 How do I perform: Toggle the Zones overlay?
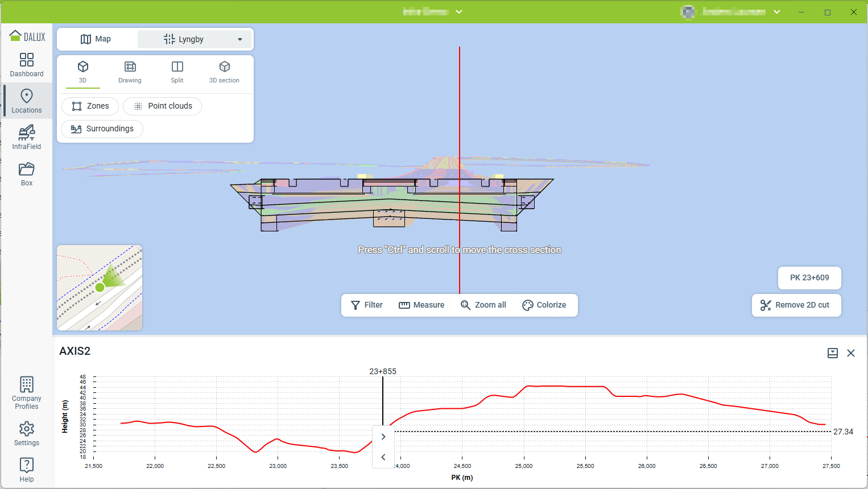90,106
